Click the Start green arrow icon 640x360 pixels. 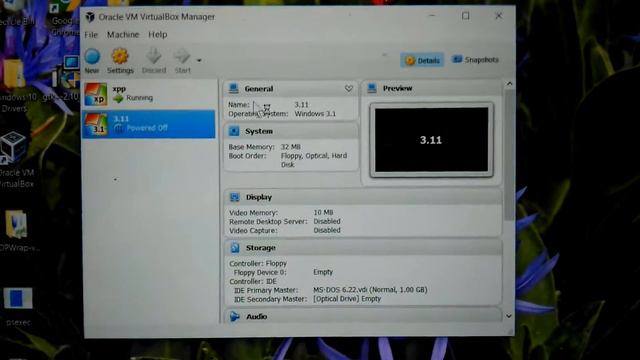tap(182, 56)
